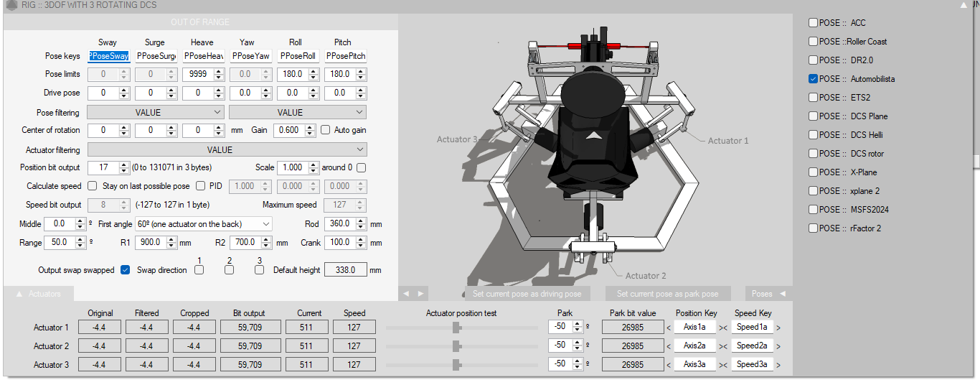Collapse the Actuators tab
The height and width of the screenshot is (380, 980).
pos(39,294)
